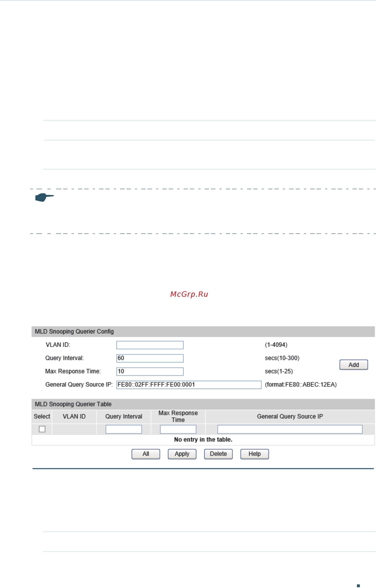The image size is (376, 588).
Task: Click the General Query Source IP: label
Action: click(79, 384)
